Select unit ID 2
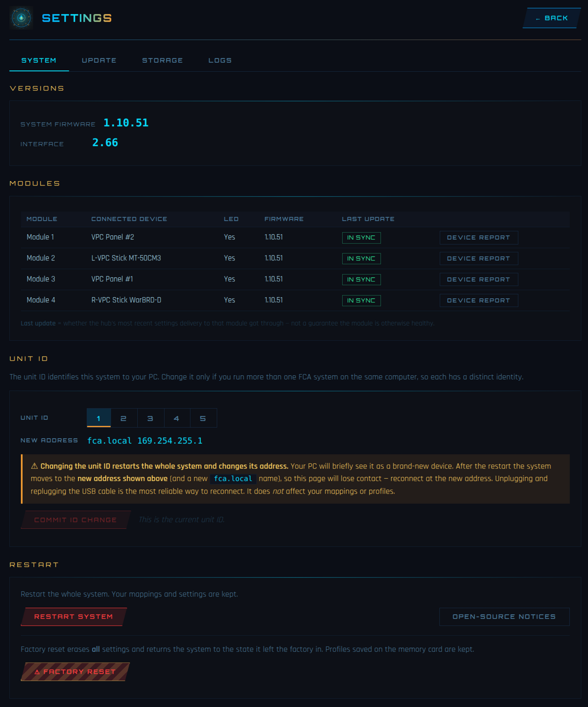This screenshot has height=707, width=588. coord(124,418)
